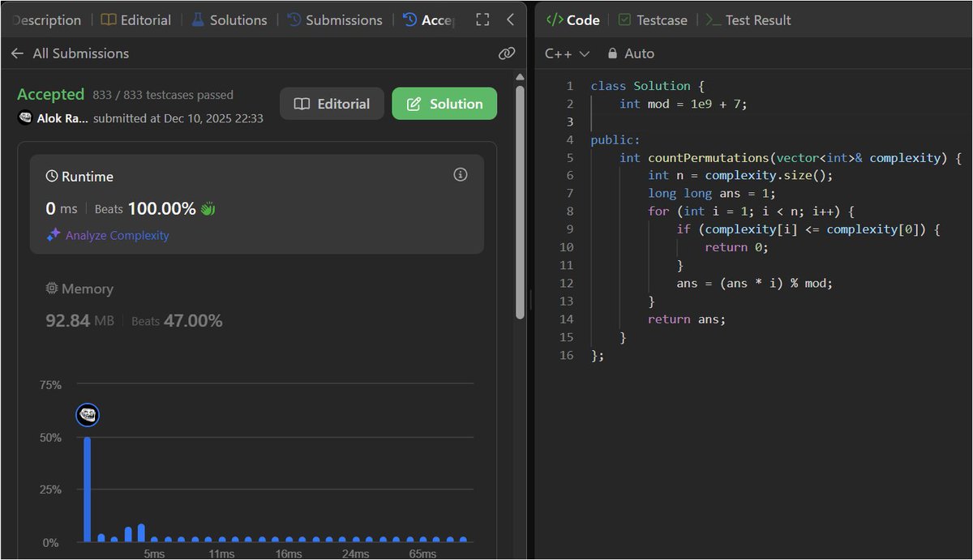Switch to the Testcase tab
Screen dimensions: 973x560
(653, 20)
